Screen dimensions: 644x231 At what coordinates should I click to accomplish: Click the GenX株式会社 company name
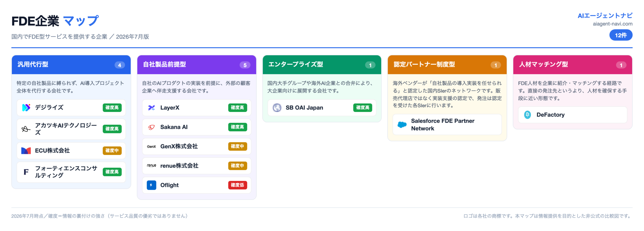(179, 146)
